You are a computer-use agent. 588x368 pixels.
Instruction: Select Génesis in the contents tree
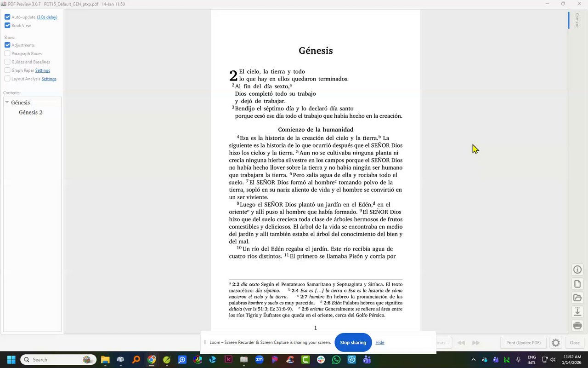21,103
